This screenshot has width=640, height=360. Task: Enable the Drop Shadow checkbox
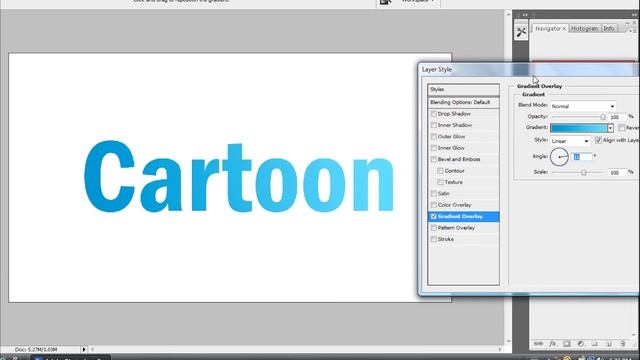point(433,114)
